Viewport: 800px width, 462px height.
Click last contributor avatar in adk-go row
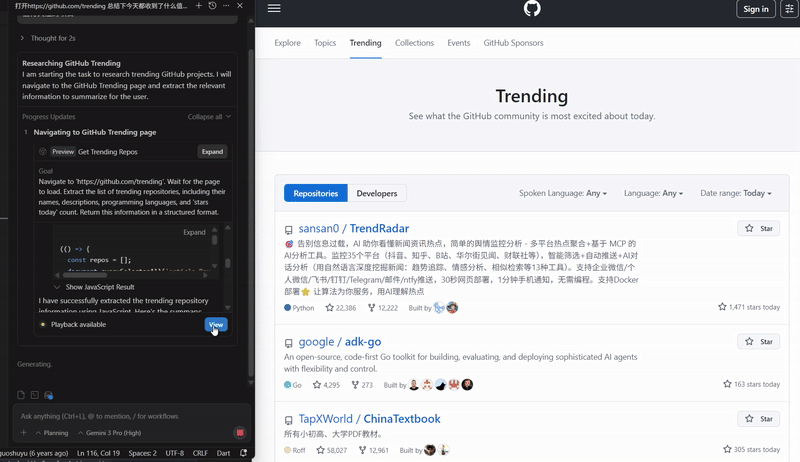point(467,384)
